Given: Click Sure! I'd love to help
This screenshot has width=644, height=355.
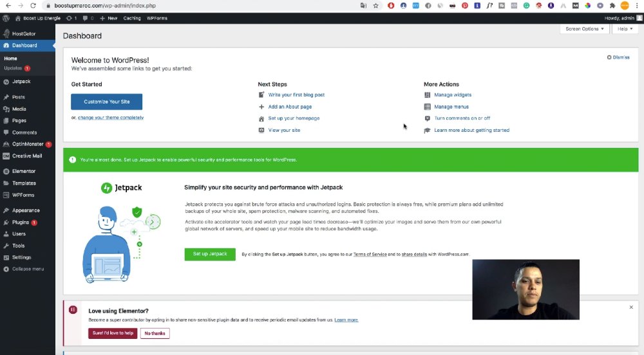Looking at the screenshot, I should click(x=113, y=333).
